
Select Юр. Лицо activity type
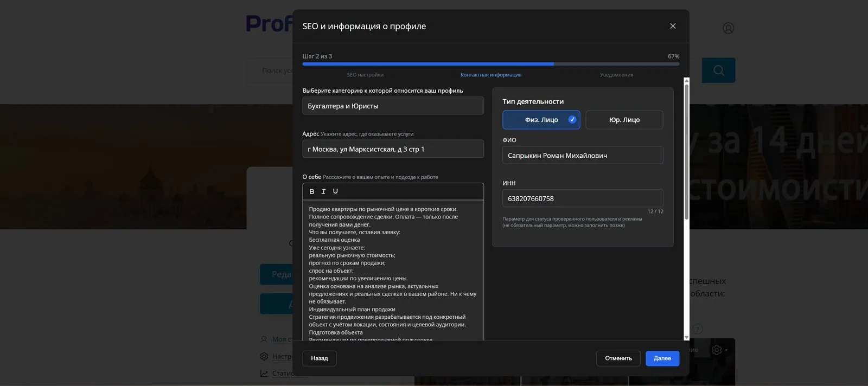click(x=624, y=120)
